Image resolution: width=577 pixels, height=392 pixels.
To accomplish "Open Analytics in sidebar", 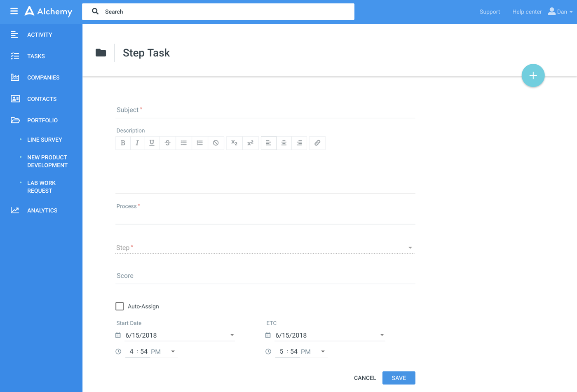I will pos(41,210).
